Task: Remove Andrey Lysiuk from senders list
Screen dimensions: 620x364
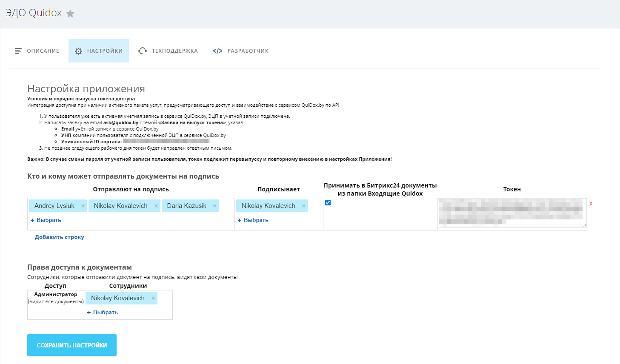Action: coord(83,206)
